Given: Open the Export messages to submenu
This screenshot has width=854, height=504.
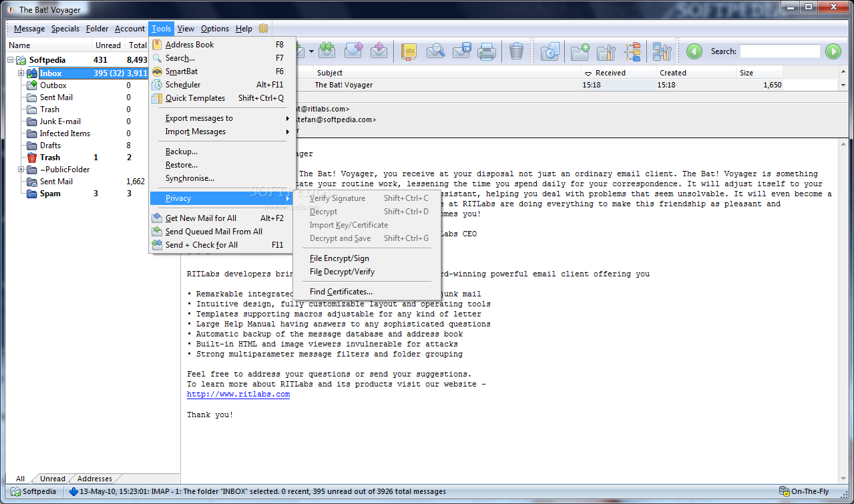Looking at the screenshot, I should [x=221, y=118].
